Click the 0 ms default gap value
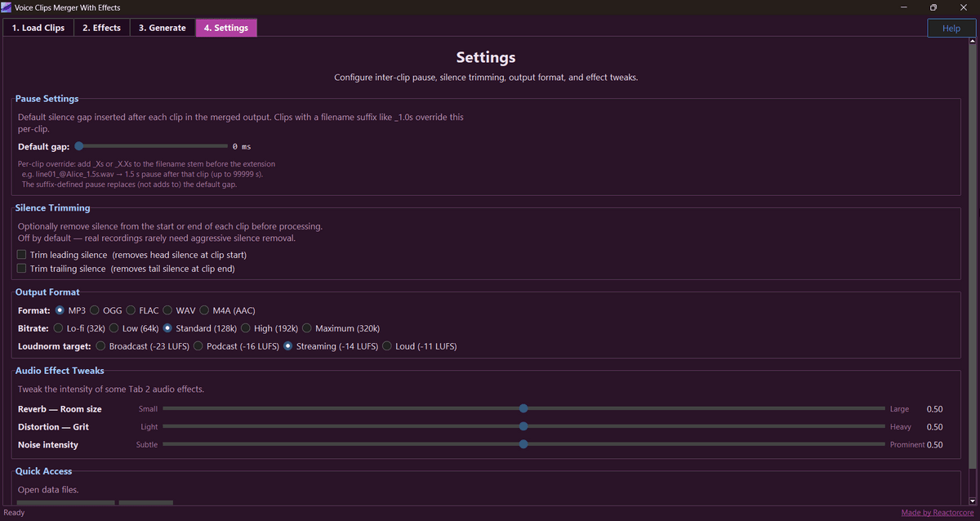 (242, 147)
